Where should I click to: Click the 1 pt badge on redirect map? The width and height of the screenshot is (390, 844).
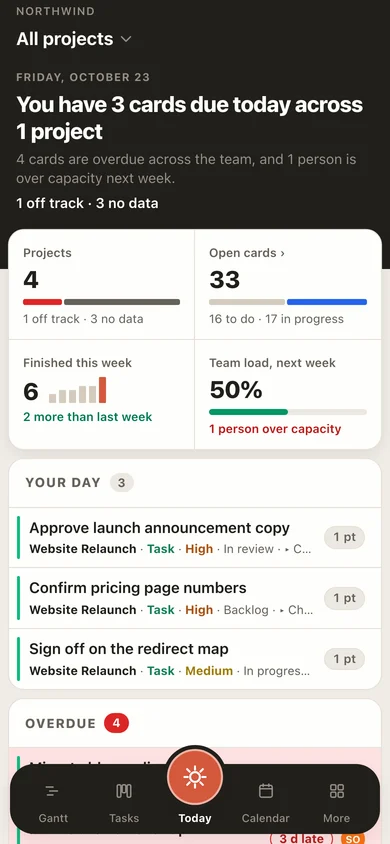(344, 659)
